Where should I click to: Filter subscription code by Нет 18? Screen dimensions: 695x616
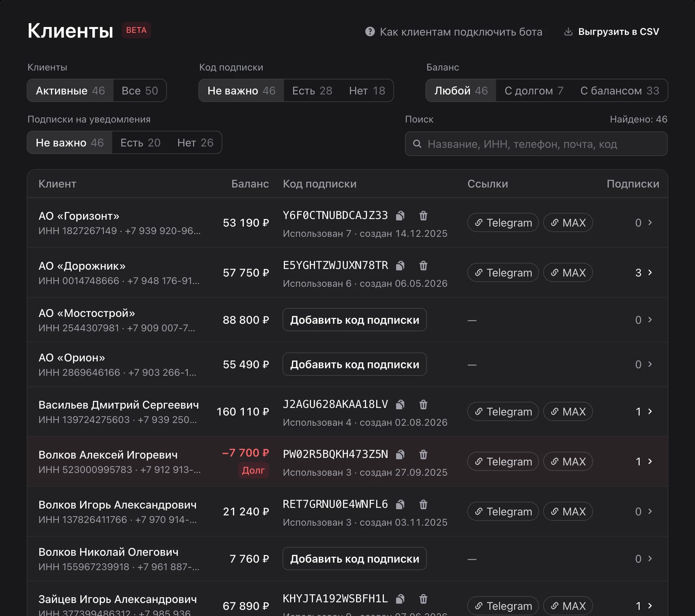click(x=367, y=91)
